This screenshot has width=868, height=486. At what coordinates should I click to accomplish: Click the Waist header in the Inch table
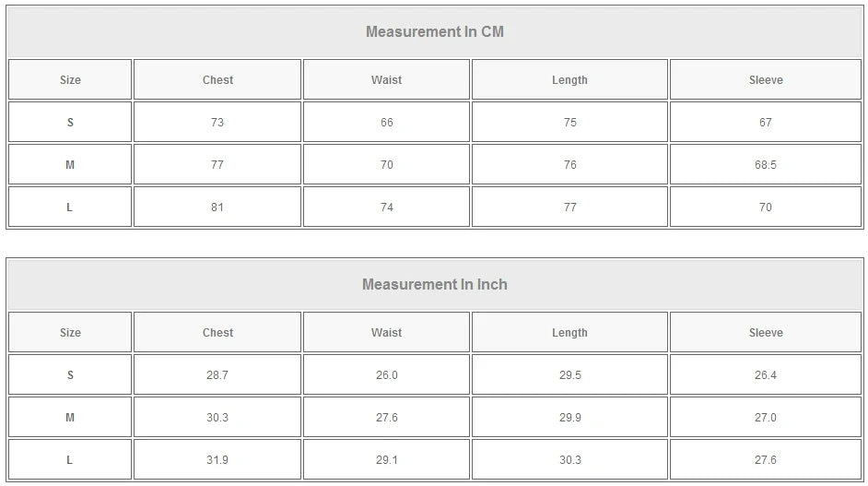pyautogui.click(x=386, y=333)
